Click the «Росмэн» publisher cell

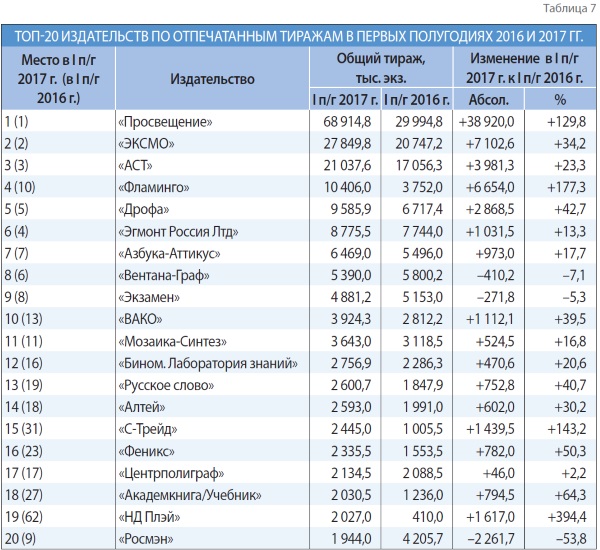click(147, 539)
